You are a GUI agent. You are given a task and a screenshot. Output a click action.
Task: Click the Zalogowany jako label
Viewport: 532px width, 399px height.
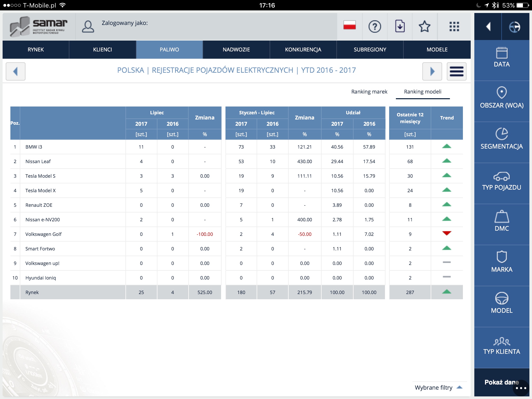(125, 23)
